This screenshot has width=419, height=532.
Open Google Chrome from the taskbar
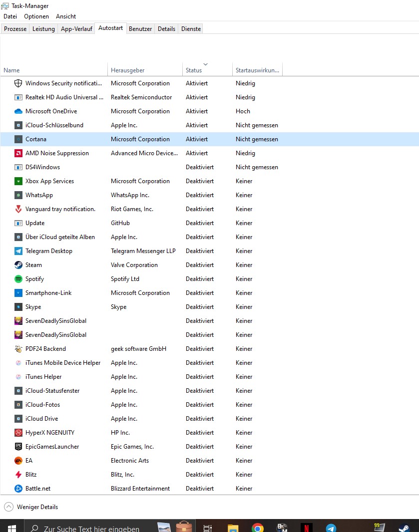tap(257, 527)
